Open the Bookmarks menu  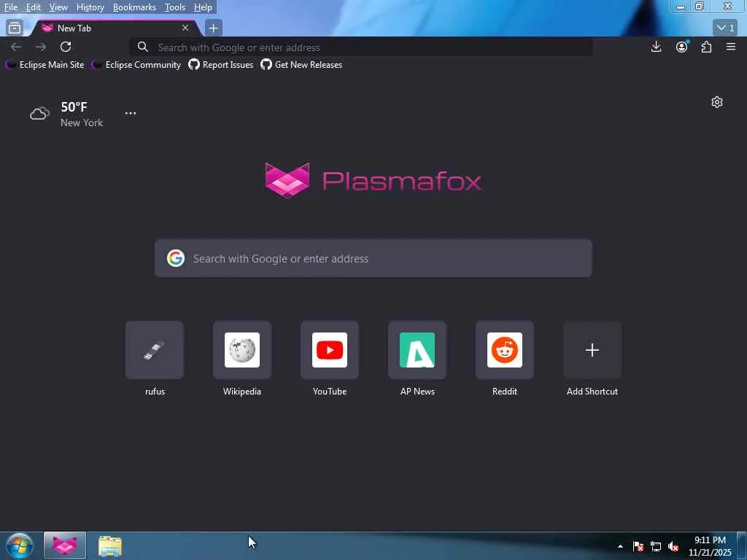tap(134, 7)
